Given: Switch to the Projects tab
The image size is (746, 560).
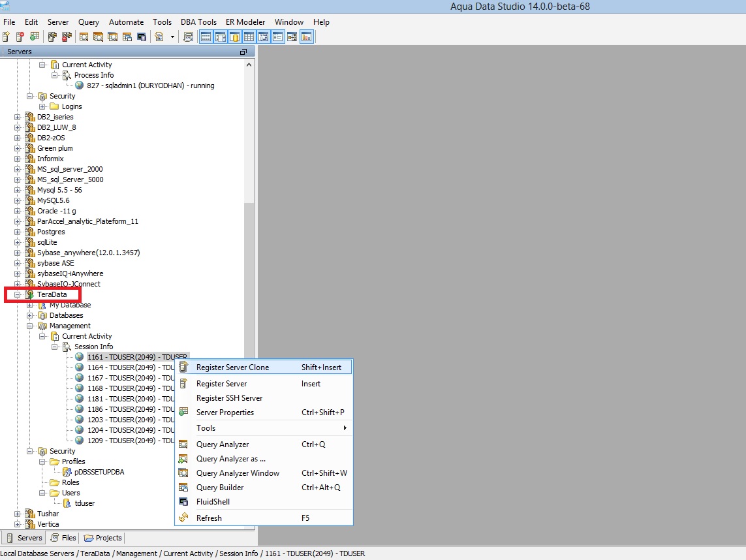Looking at the screenshot, I should 103,538.
